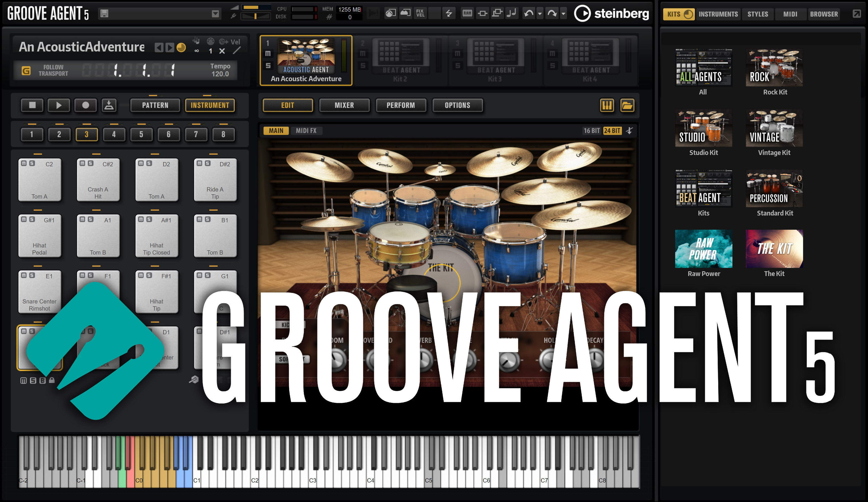The width and height of the screenshot is (868, 502).
Task: Click the yellow kit memory pie icon
Action: click(181, 47)
